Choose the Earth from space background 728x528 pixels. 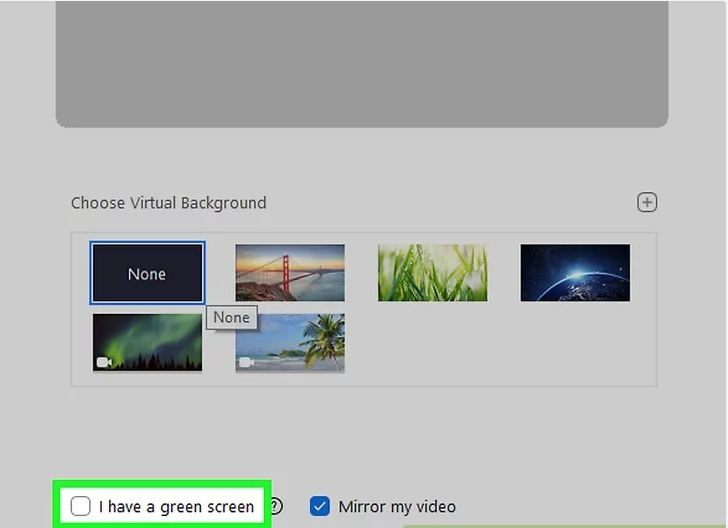pyautogui.click(x=575, y=273)
